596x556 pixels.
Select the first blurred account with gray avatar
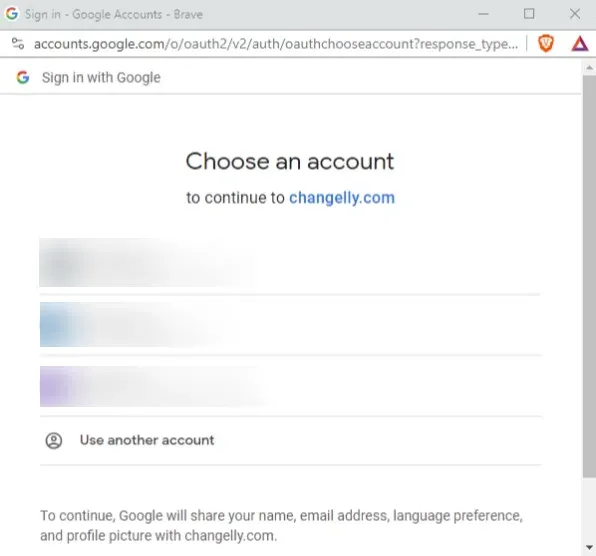[290, 263]
